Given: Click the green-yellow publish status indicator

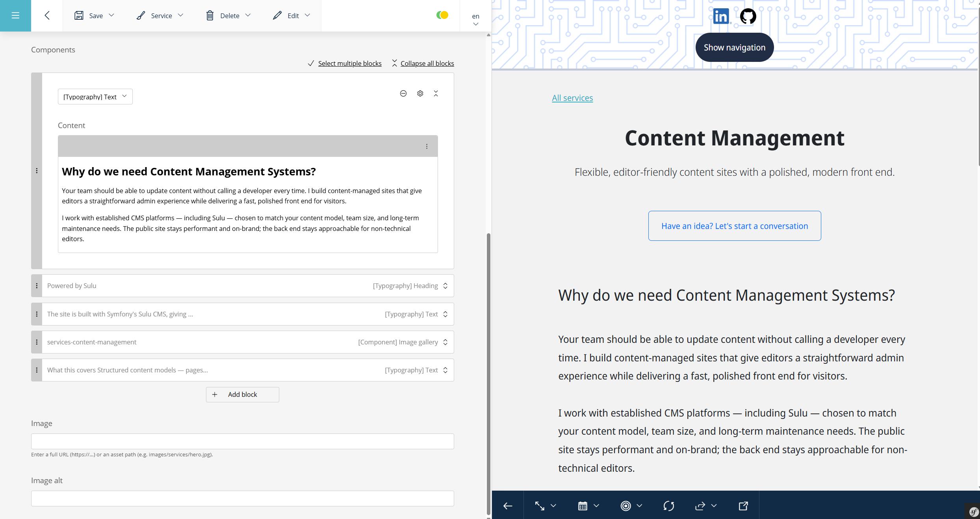Looking at the screenshot, I should (x=442, y=15).
